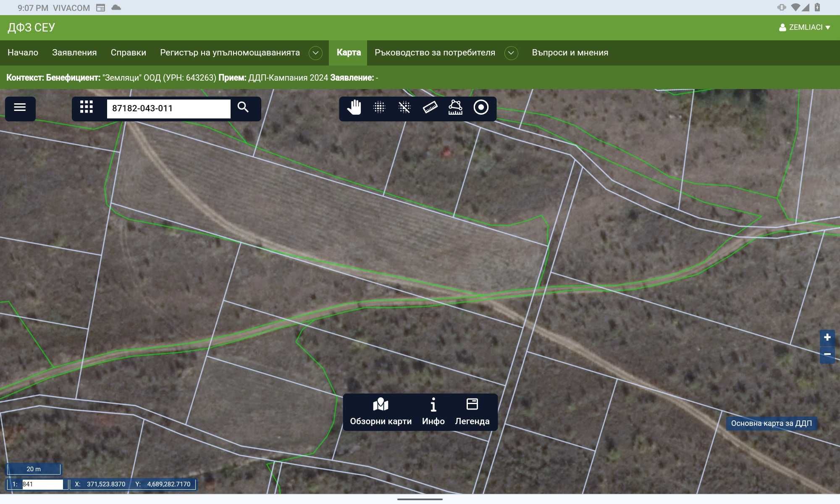Click the clear selection tool icon

click(x=404, y=108)
